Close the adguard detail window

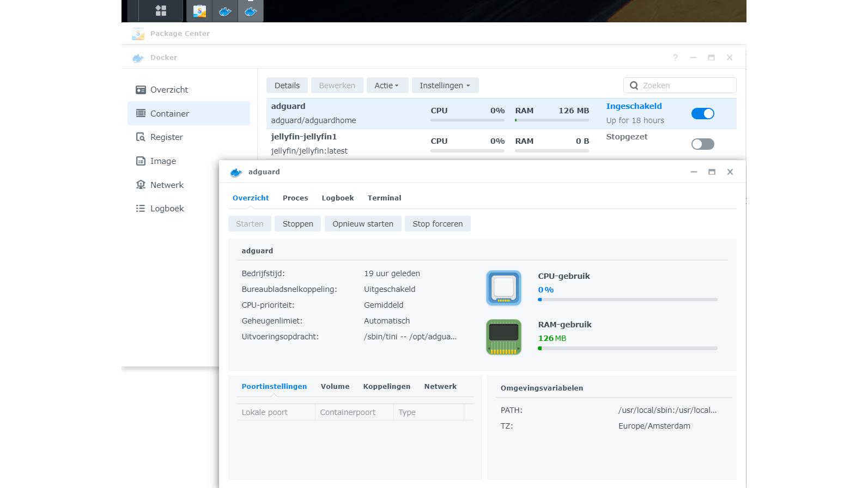click(x=730, y=172)
